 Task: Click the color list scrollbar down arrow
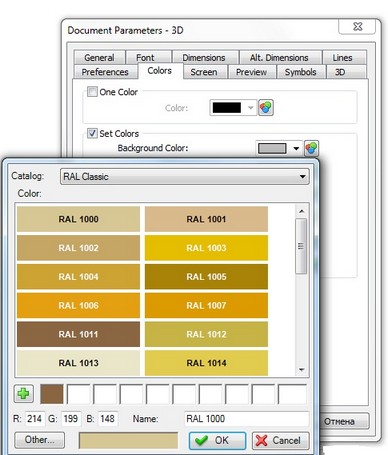301,370
